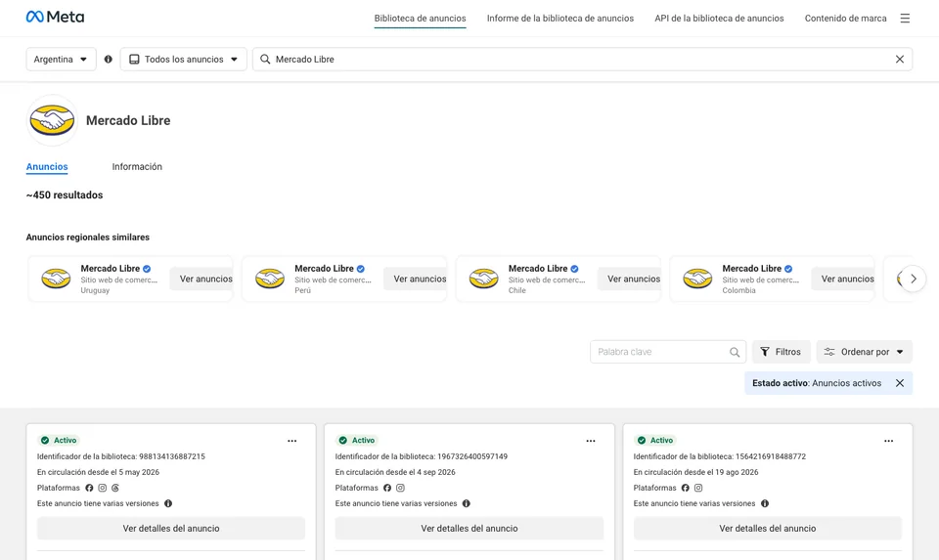Viewport: 939px width, 560px height.
Task: Click the Colombia Mercado Libre logo
Action: pos(697,279)
